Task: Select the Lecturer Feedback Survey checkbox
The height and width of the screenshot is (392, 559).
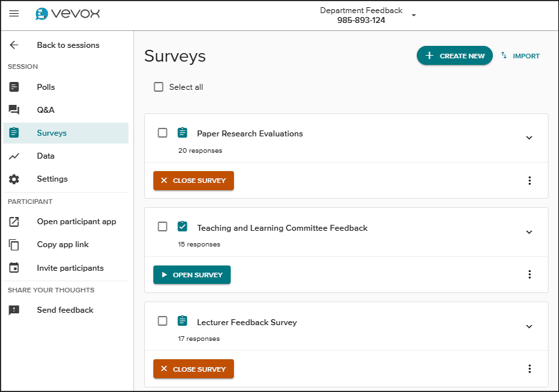Action: pyautogui.click(x=163, y=321)
